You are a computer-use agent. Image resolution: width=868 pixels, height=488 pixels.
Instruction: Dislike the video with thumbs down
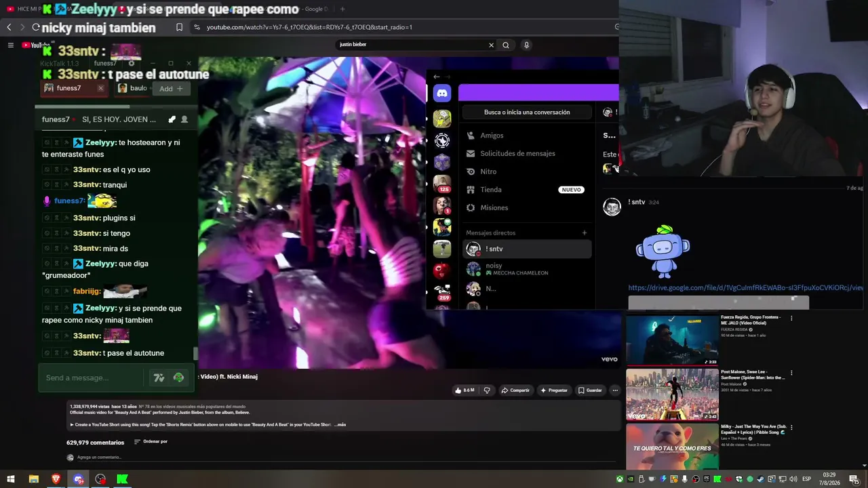tap(487, 390)
